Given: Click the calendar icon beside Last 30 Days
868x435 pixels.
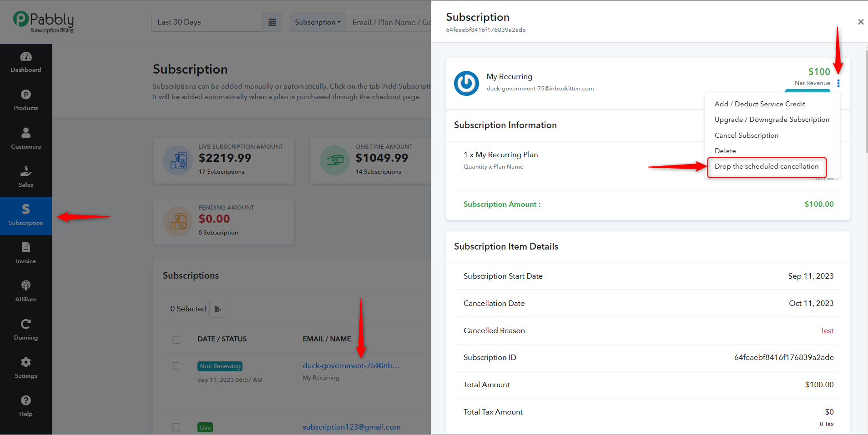Looking at the screenshot, I should click(x=272, y=22).
